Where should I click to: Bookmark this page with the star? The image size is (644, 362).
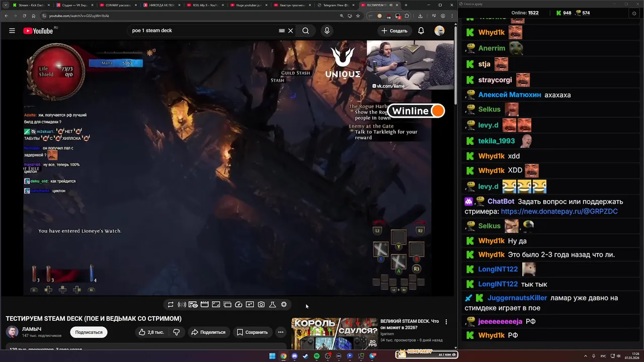tap(358, 16)
